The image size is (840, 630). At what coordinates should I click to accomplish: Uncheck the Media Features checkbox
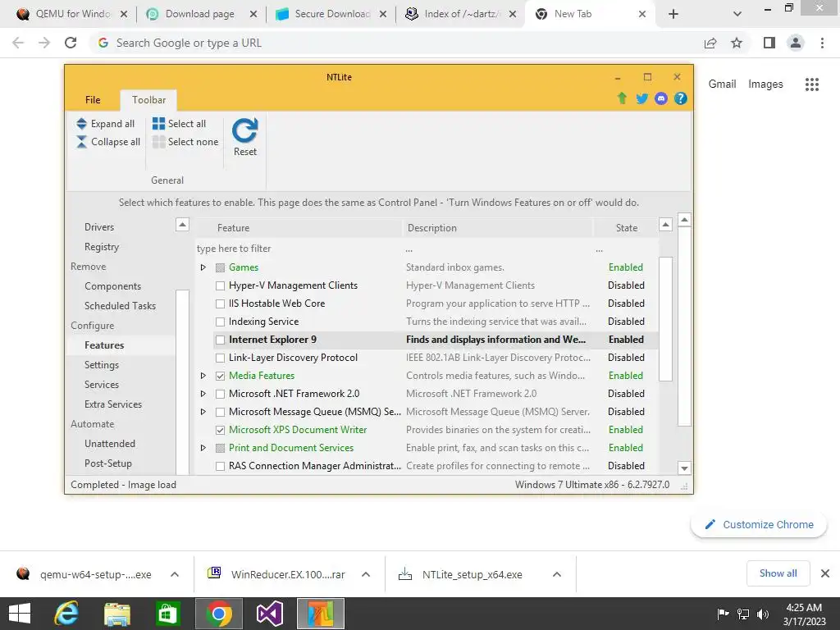tap(220, 376)
